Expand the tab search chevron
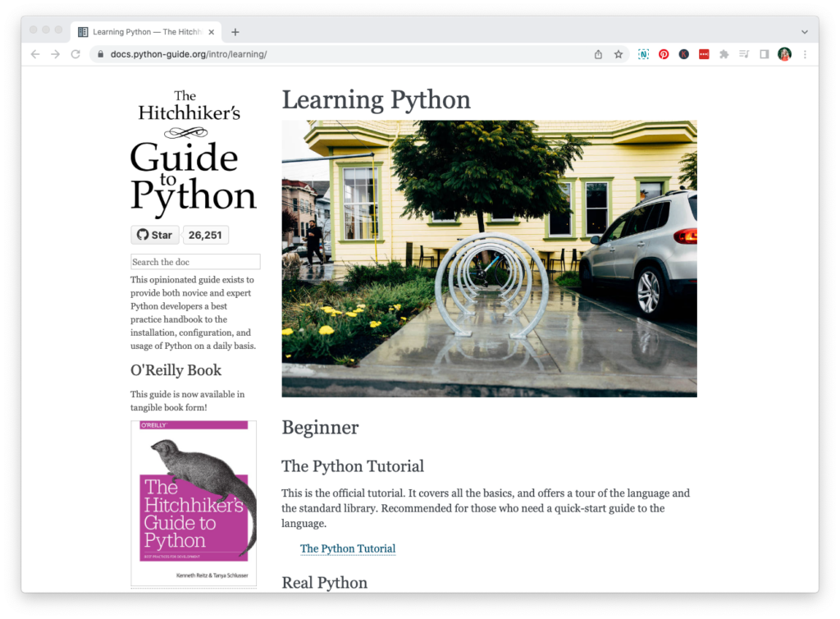 click(x=804, y=32)
